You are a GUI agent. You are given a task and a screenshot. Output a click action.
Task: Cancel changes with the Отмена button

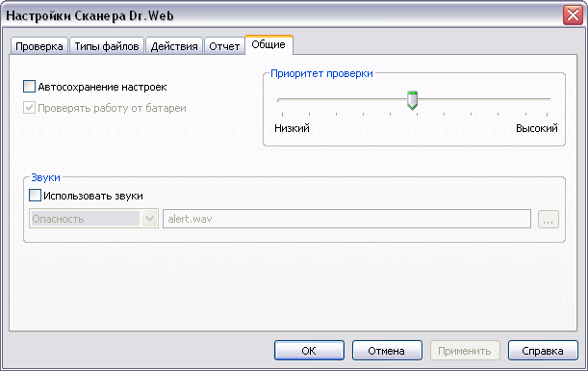[387, 351]
